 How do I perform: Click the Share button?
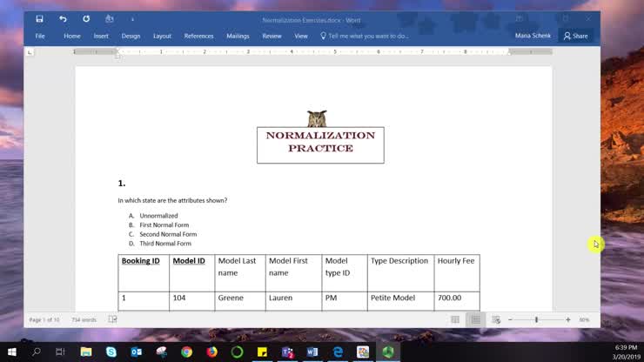tap(575, 37)
